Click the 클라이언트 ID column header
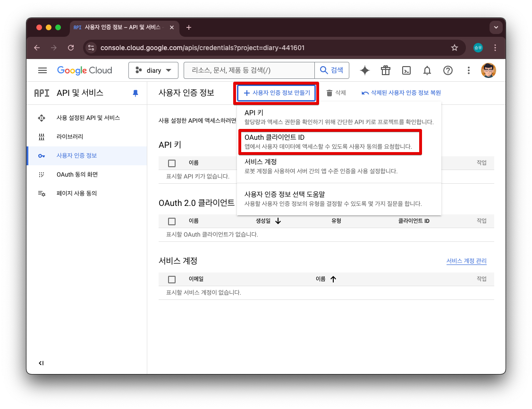The image size is (532, 409). point(414,221)
